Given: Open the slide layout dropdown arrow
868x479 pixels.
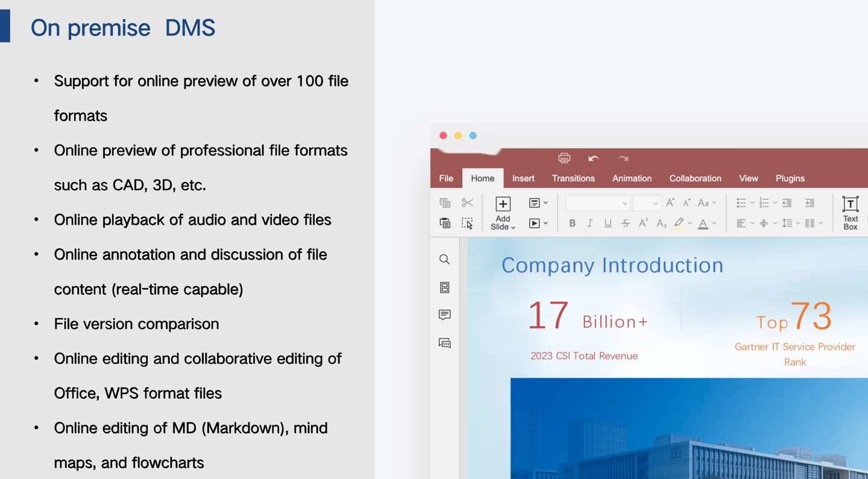Looking at the screenshot, I should point(546,203).
